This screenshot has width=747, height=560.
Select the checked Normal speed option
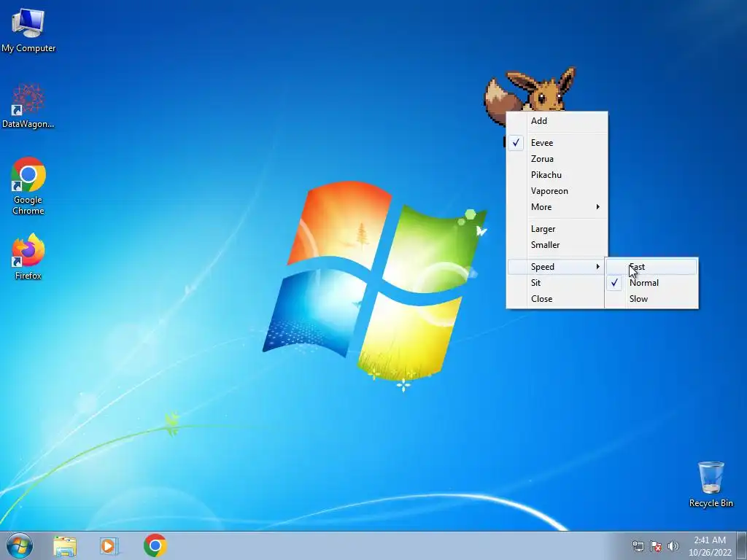point(651,283)
